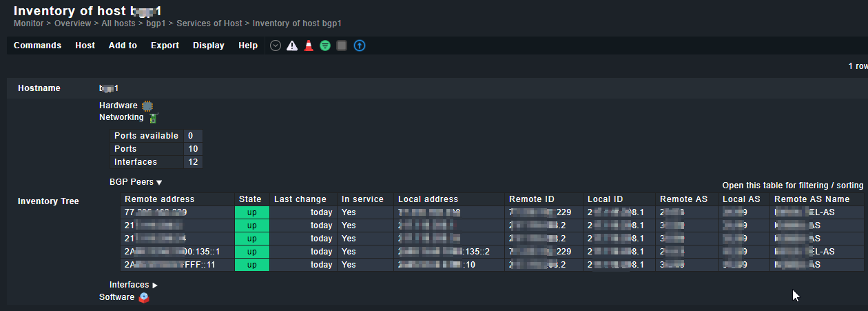Click up state for peer ending FFF::11
Screen dimensions: 868x311
tap(251, 265)
